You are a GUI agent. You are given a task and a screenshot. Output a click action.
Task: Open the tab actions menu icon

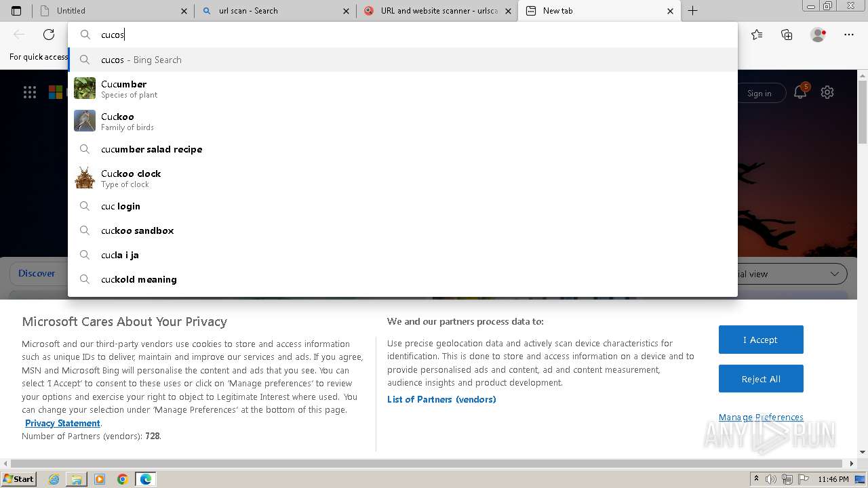16,11
